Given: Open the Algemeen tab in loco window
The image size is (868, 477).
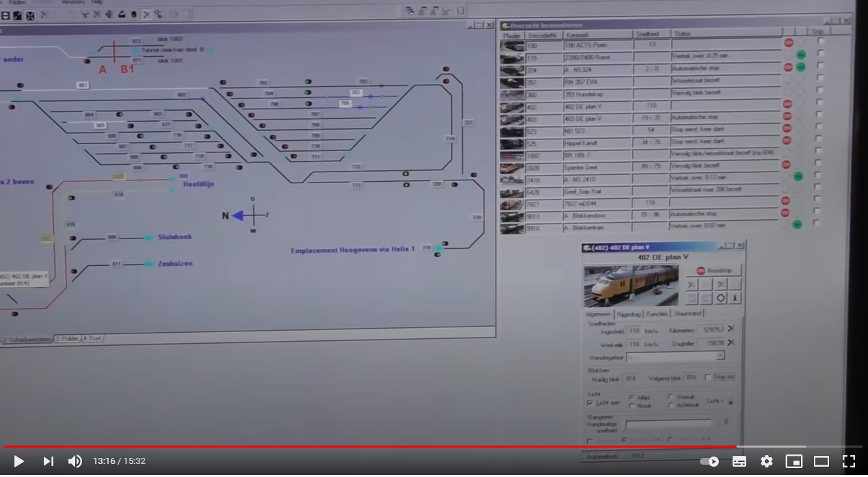Looking at the screenshot, I should pyautogui.click(x=599, y=314).
